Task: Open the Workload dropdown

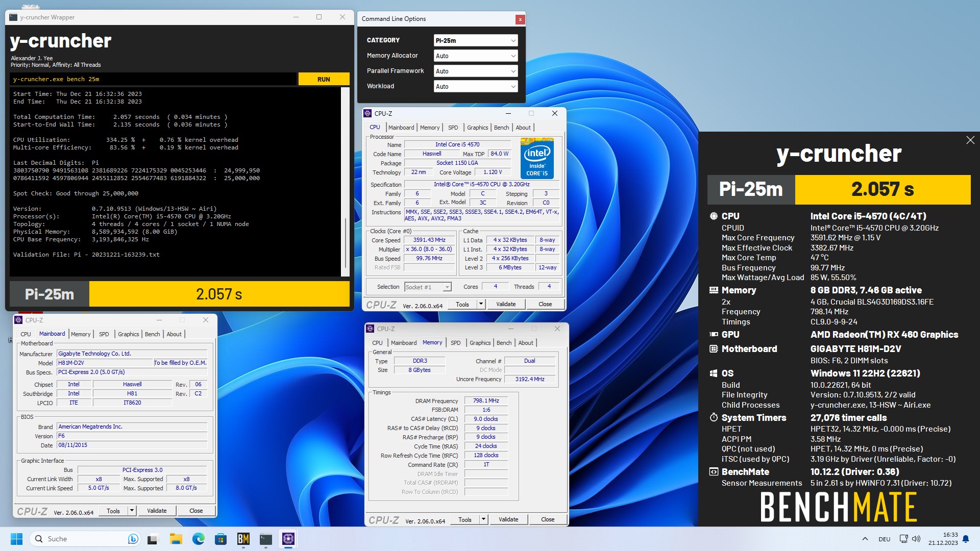Action: point(475,86)
